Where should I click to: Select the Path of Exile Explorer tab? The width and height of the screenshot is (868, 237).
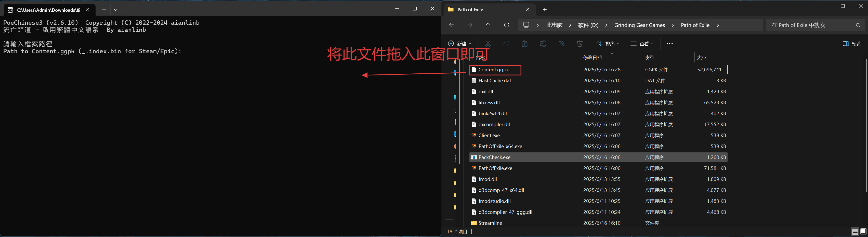[x=490, y=9]
